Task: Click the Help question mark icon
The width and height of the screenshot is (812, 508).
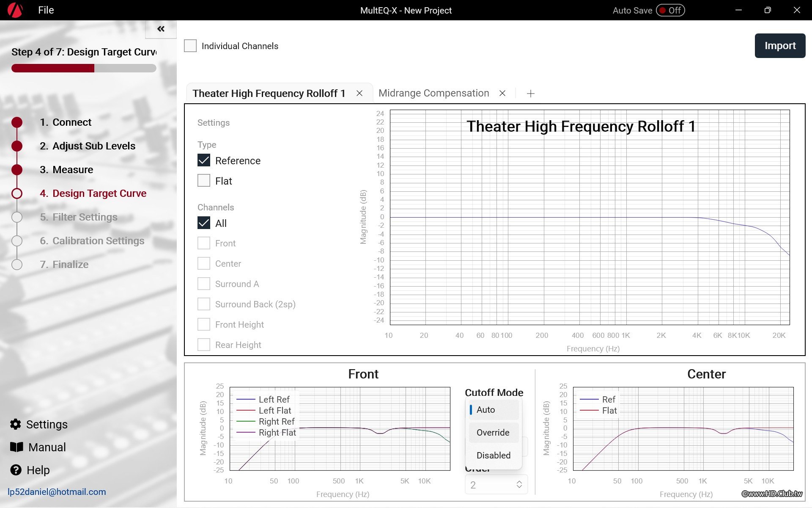Action: point(16,470)
